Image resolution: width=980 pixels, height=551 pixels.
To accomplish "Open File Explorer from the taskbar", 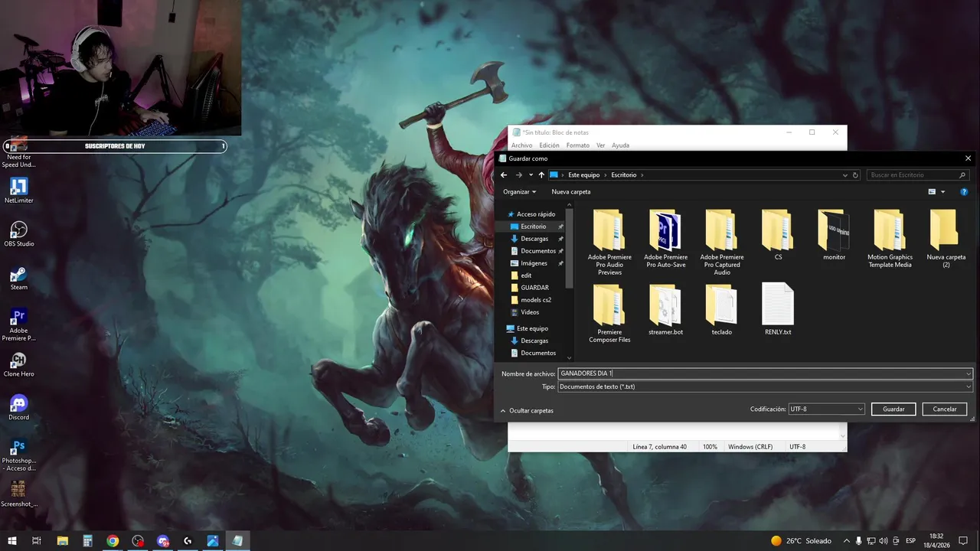I will 63,541.
